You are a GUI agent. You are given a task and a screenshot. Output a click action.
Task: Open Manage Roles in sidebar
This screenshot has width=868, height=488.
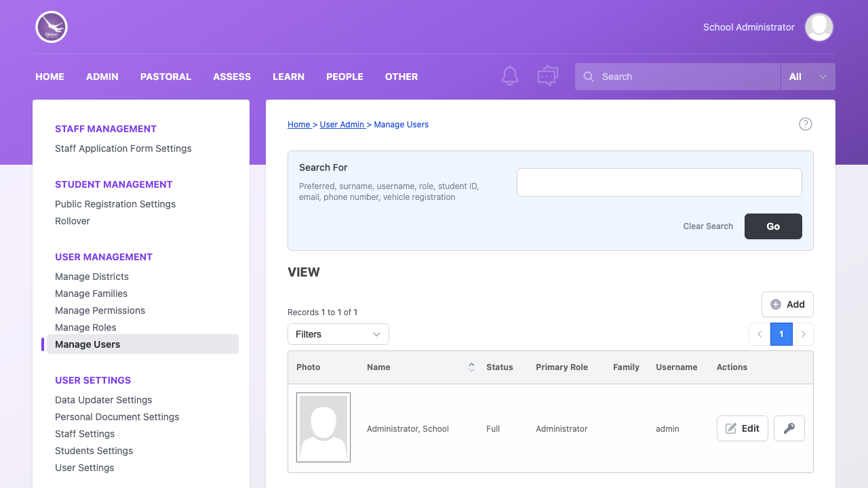click(85, 327)
